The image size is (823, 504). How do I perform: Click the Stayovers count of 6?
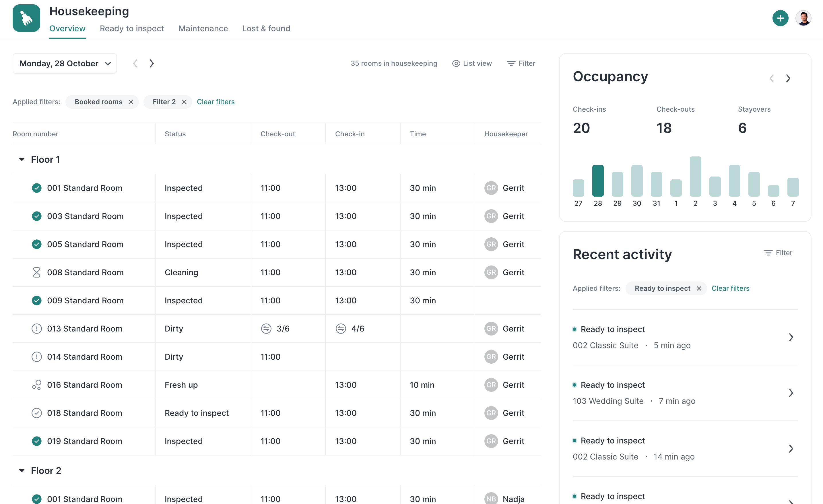pyautogui.click(x=742, y=128)
